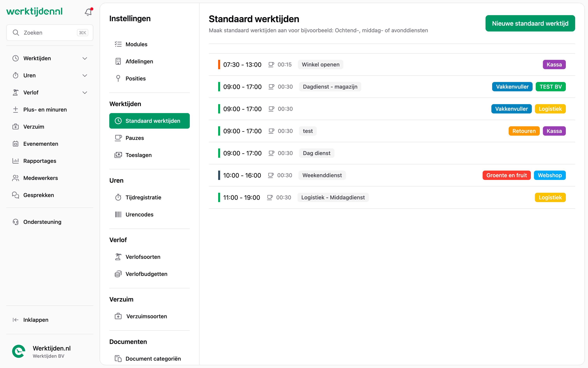Viewport: 588px width, 368px height.
Task: Click the werktijden.nl logo
Action: point(34,11)
